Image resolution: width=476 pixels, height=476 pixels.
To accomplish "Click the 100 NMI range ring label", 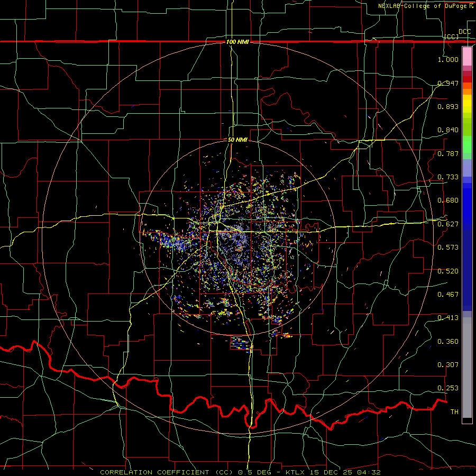I will tap(237, 42).
